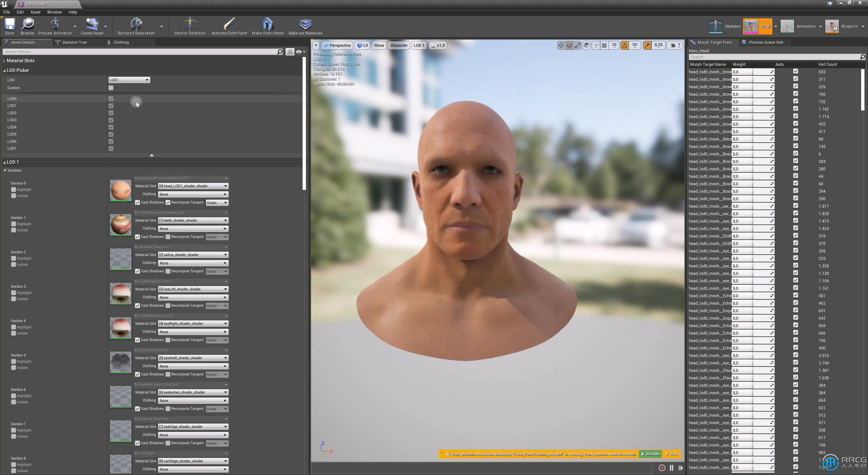The image size is (868, 475).
Task: Toggle the Custom LOD checkbox
Action: (x=111, y=88)
